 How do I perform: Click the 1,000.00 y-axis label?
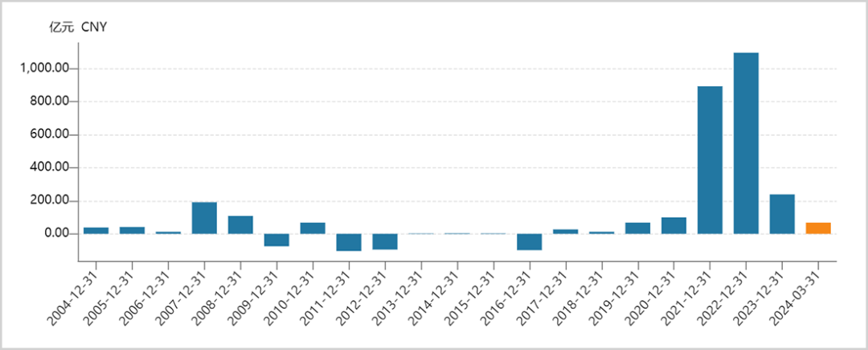tap(44, 68)
